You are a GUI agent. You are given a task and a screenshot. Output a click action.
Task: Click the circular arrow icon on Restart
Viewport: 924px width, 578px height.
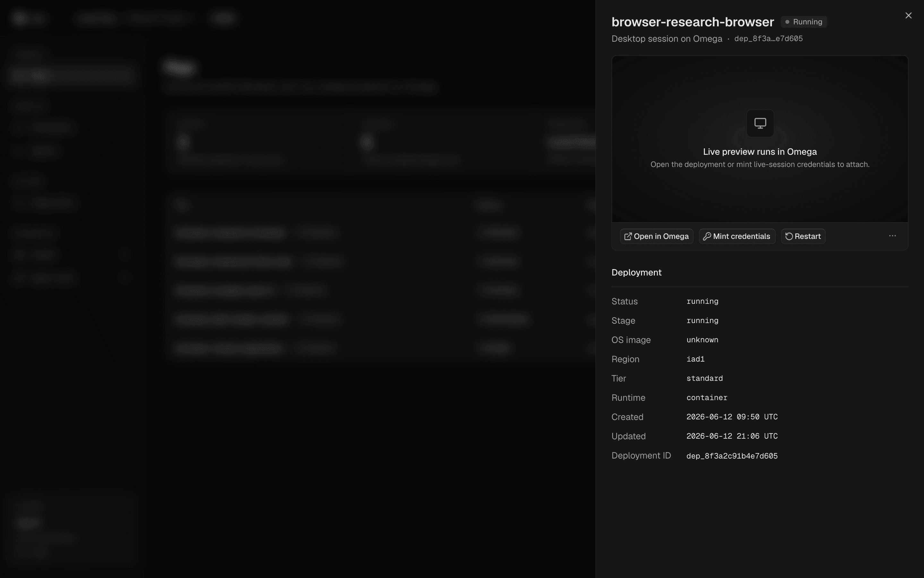(789, 236)
